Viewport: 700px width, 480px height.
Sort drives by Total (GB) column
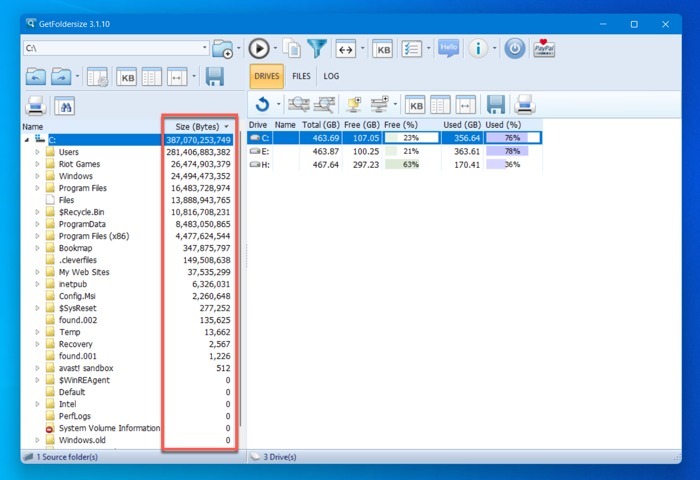pyautogui.click(x=321, y=125)
